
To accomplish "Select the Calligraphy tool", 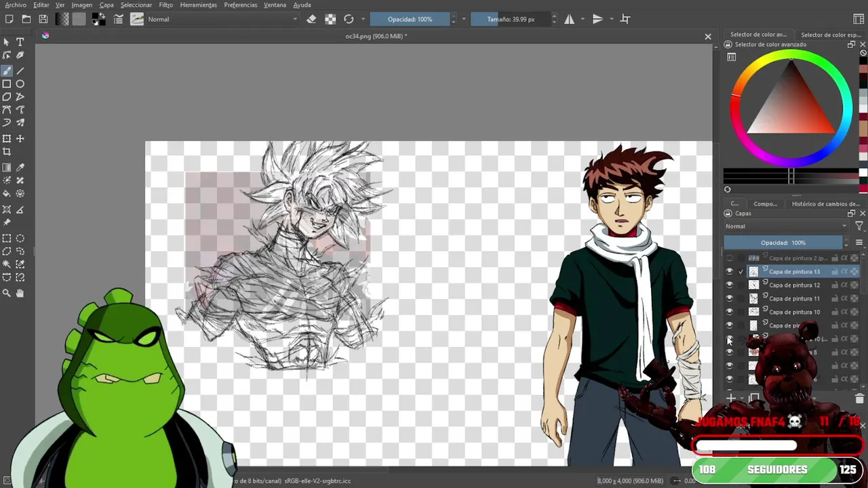I will (20, 56).
